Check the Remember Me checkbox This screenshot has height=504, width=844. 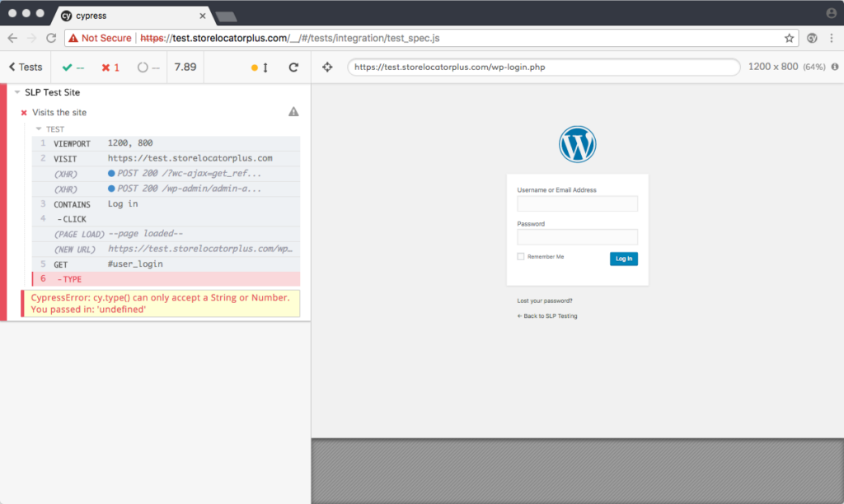tap(520, 256)
